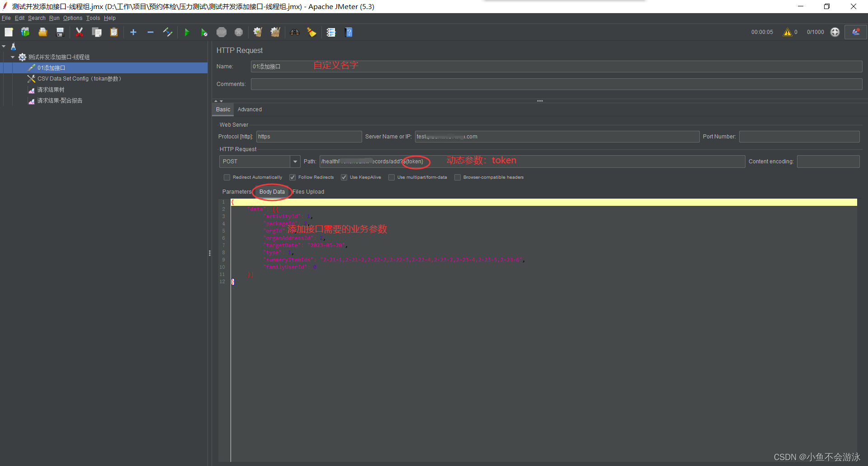
Task: Collapse all nodes with the minus icon
Action: (x=151, y=32)
